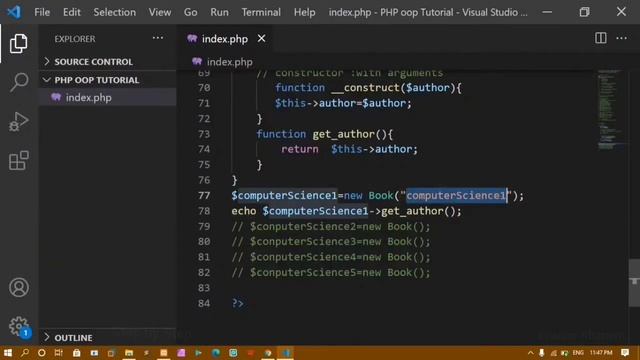640x360 pixels.
Task: Open the Search view in activity bar
Action: pyautogui.click(x=19, y=82)
